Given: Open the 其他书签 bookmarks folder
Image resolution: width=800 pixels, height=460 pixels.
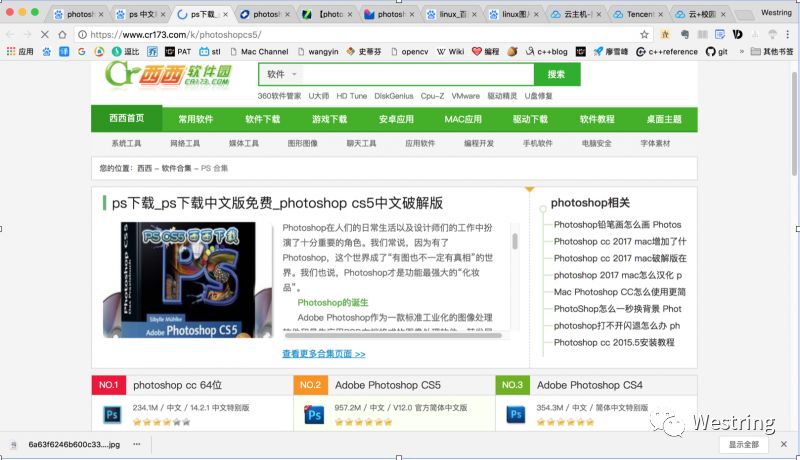Looking at the screenshot, I should coord(772,52).
